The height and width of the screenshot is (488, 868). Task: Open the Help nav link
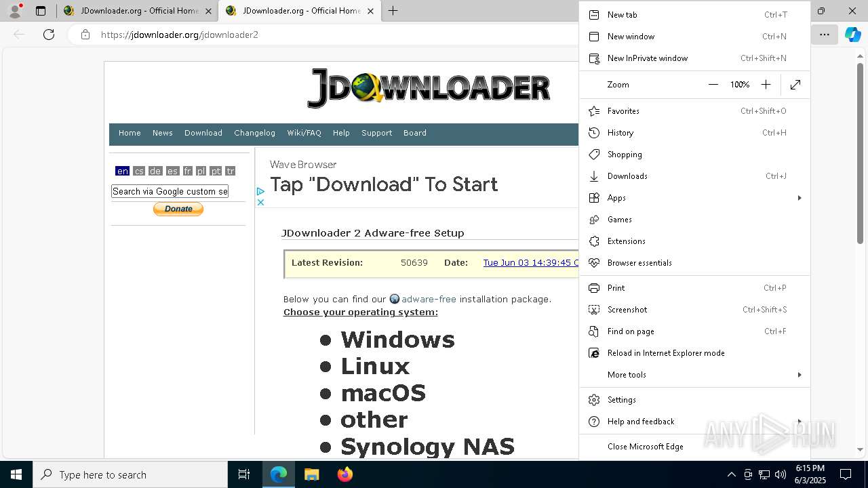341,133
